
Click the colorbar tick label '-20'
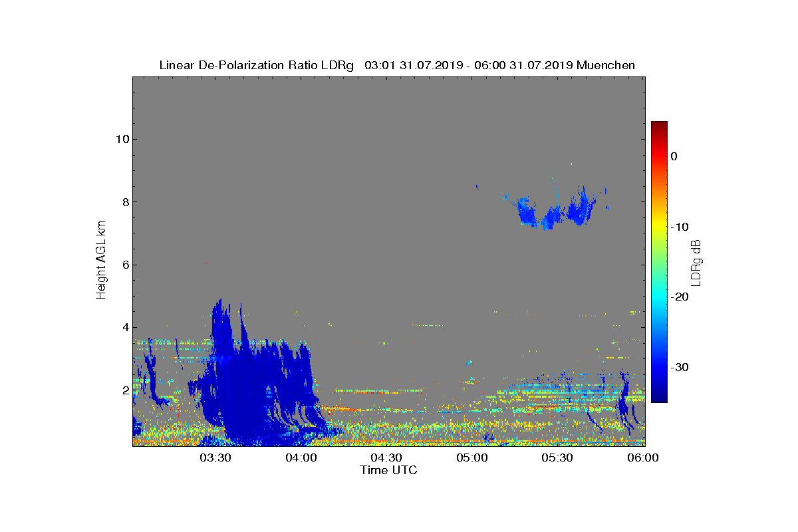coord(679,297)
